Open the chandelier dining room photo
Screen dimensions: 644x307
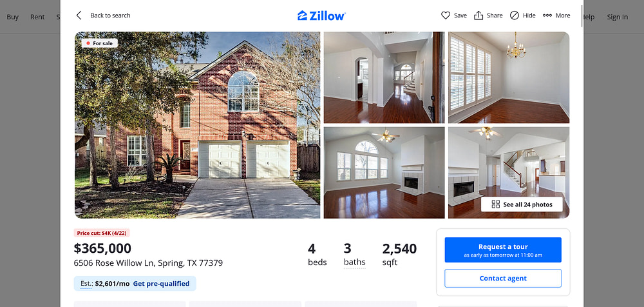pyautogui.click(x=509, y=77)
